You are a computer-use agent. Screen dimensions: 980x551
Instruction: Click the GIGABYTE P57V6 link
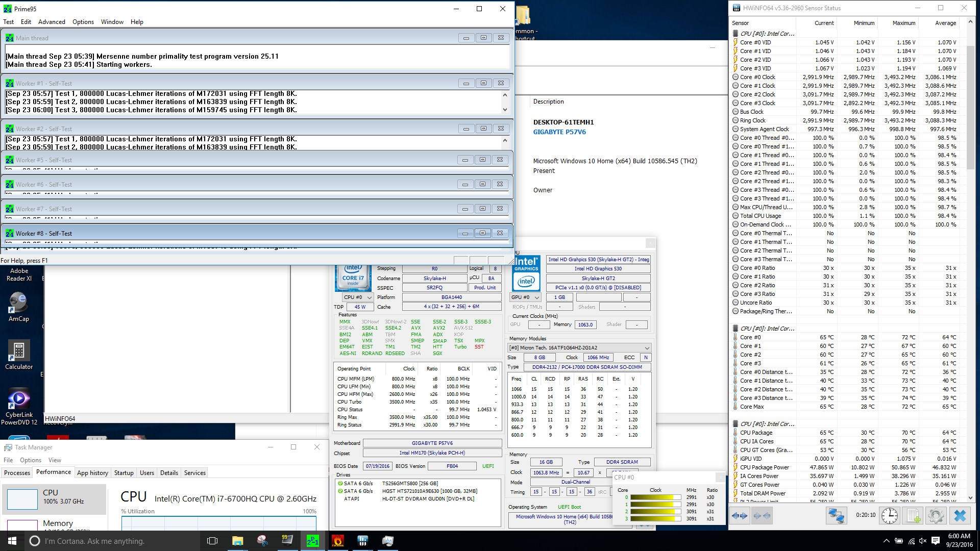(559, 132)
